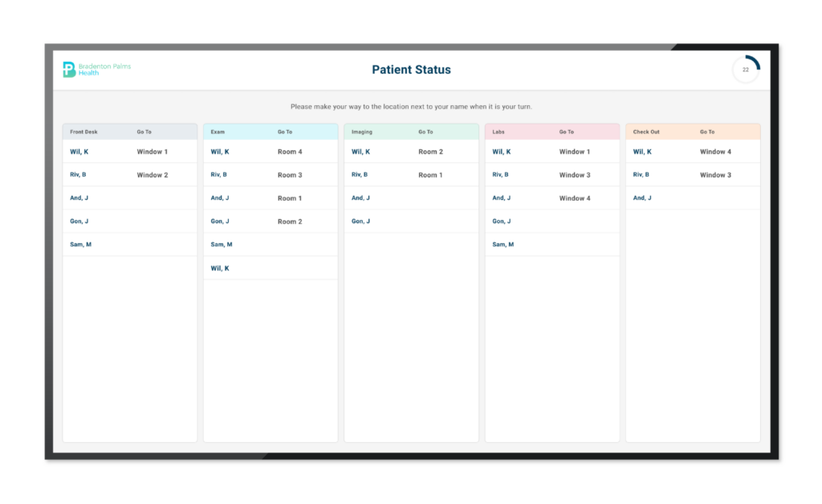Click the 'Please make your way' instruction text
The width and height of the screenshot is (822, 504).
point(411,107)
